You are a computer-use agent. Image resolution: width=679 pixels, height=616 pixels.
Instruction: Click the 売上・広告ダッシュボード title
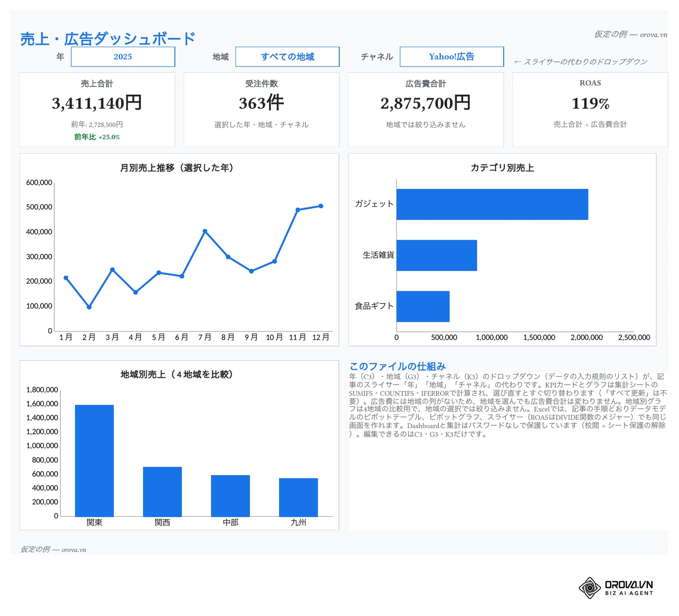(108, 39)
